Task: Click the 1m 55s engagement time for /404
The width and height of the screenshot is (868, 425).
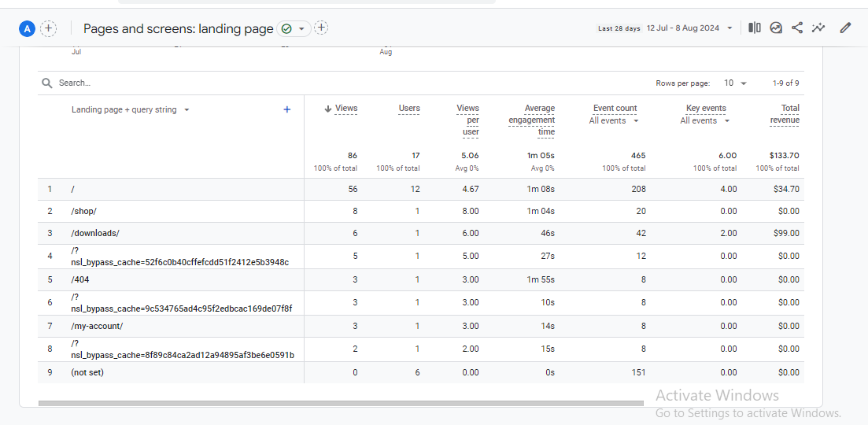Action: 541,280
